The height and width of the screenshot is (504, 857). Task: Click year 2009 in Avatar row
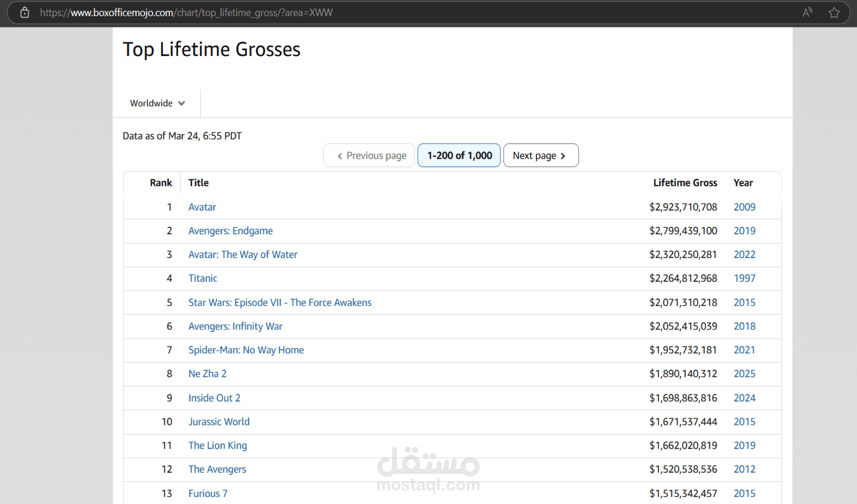tap(745, 207)
